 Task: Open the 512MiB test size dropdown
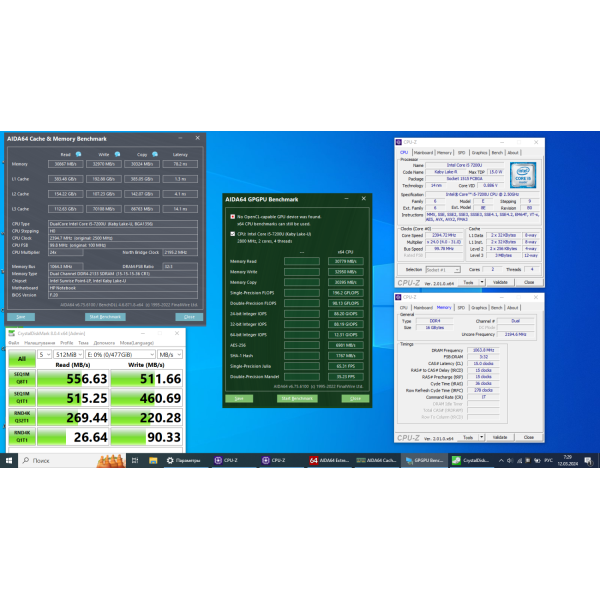tap(68, 355)
